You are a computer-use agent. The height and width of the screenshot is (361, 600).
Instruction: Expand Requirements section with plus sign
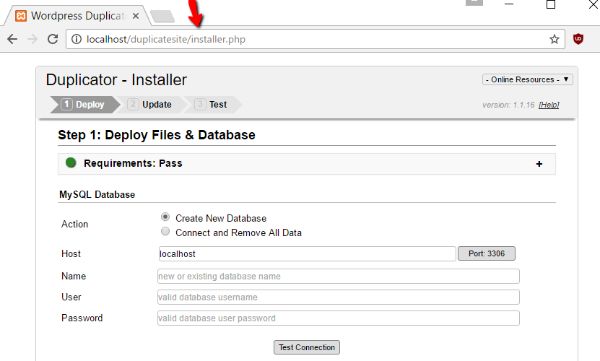[539, 164]
